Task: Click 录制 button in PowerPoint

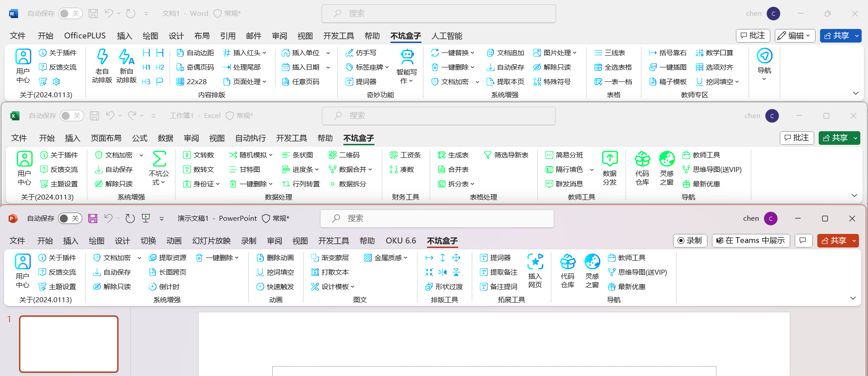Action: pyautogui.click(x=690, y=241)
